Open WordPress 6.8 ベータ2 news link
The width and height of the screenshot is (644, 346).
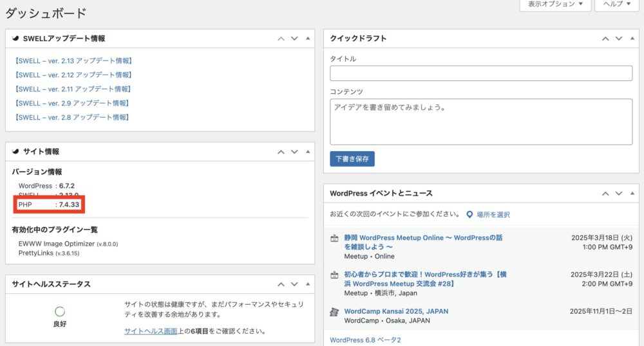click(x=365, y=340)
